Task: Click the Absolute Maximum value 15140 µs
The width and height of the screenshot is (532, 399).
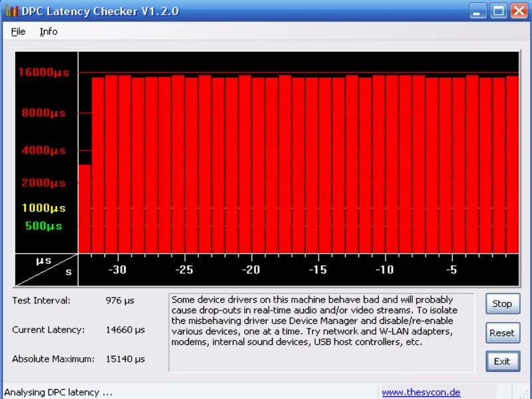Action: [x=125, y=359]
